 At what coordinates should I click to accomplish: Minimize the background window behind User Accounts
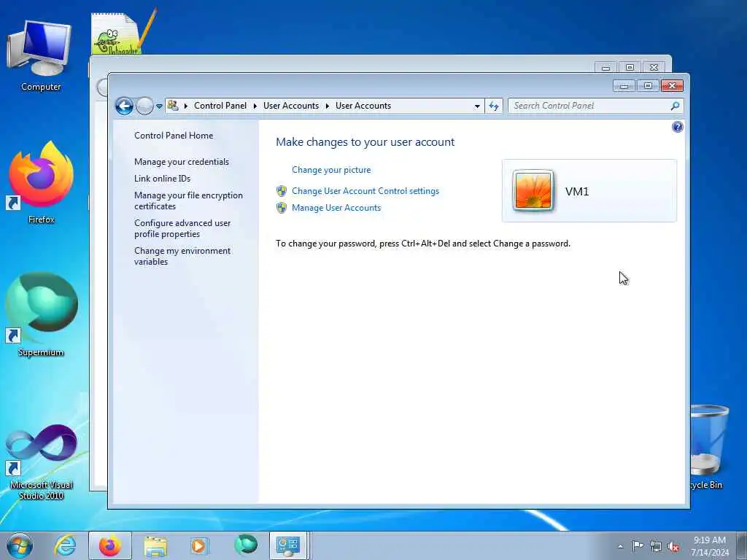pos(605,68)
